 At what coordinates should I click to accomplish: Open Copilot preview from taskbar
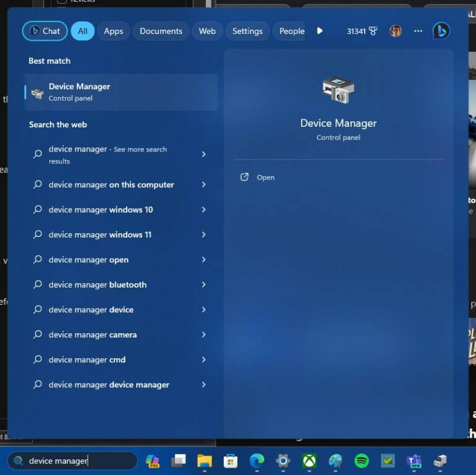click(153, 461)
